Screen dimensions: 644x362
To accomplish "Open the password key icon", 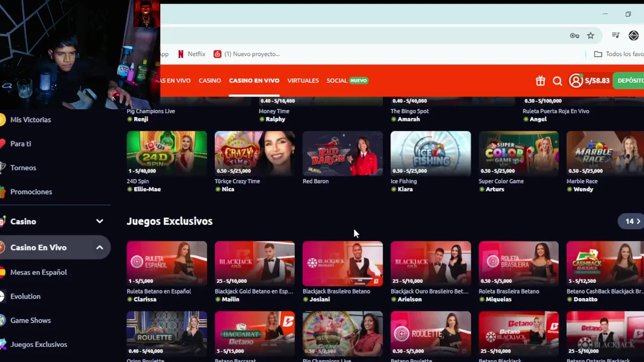I will [575, 35].
